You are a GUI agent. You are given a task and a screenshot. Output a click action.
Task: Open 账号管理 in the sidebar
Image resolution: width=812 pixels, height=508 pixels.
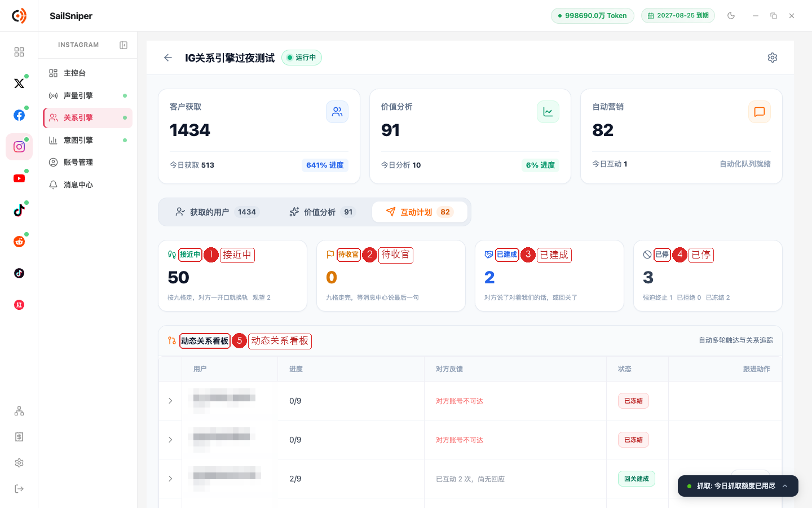pos(88,162)
